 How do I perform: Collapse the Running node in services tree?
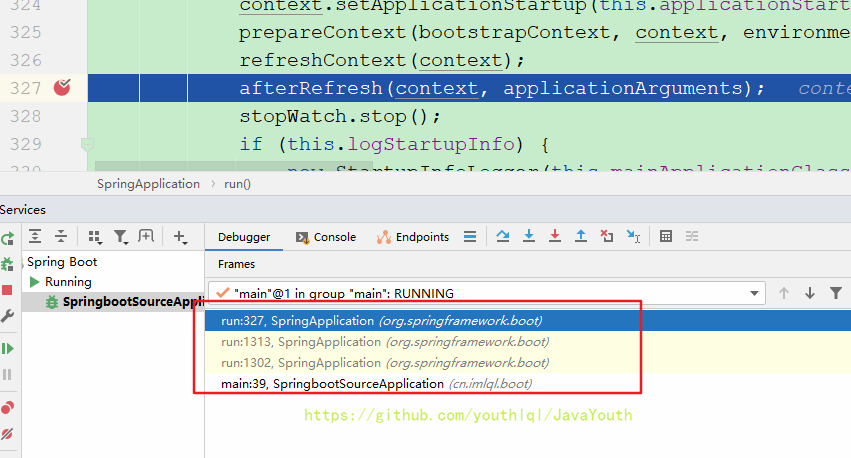tap(37, 282)
